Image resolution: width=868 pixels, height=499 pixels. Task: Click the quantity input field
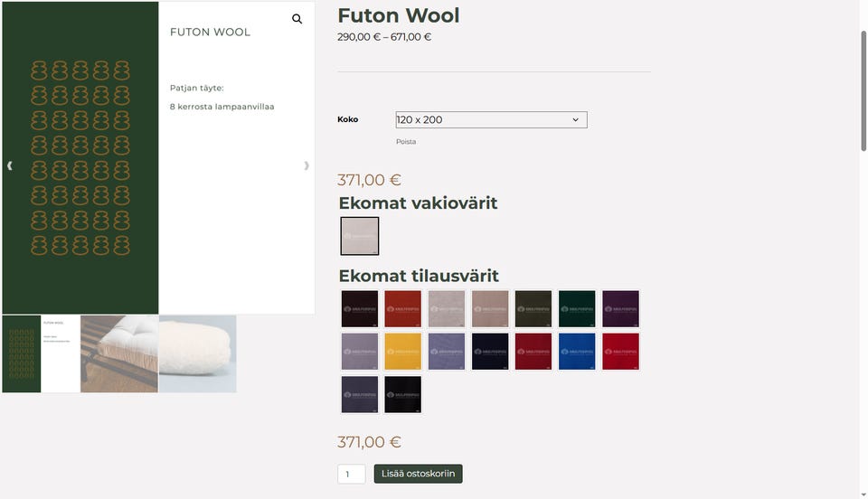tap(352, 474)
